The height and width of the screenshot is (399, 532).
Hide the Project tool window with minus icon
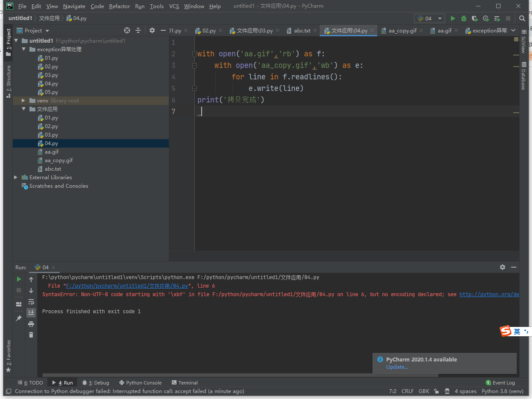[163, 30]
